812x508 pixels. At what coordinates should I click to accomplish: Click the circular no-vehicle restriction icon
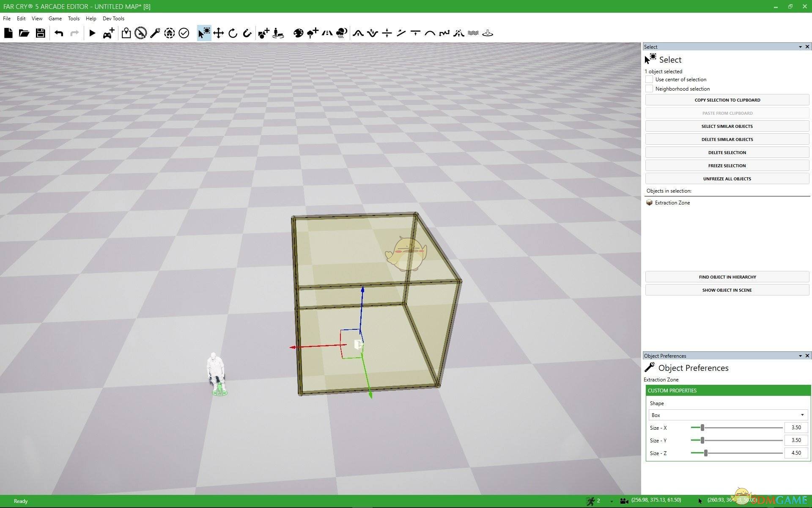pyautogui.click(x=141, y=33)
